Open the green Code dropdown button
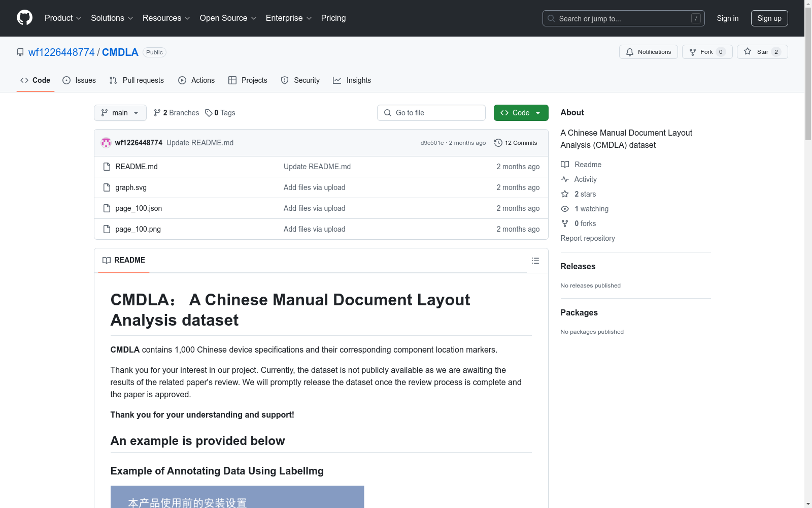Viewport: 812px width, 508px height. click(521, 113)
